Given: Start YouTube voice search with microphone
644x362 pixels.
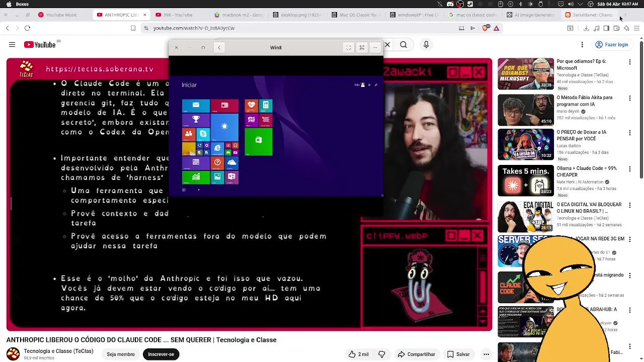Looking at the screenshot, I should coord(426,45).
